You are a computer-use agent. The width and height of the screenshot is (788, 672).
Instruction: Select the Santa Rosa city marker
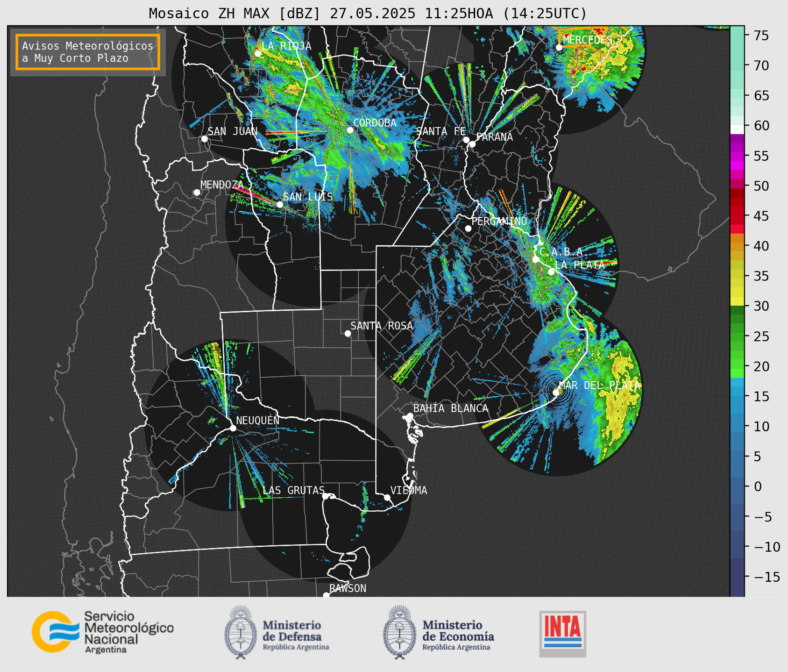pos(348,333)
